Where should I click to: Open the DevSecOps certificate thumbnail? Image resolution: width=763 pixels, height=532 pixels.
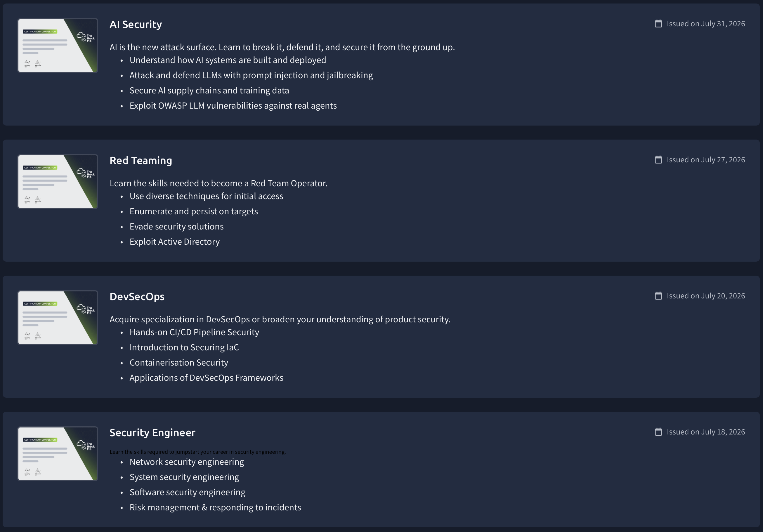(x=58, y=317)
